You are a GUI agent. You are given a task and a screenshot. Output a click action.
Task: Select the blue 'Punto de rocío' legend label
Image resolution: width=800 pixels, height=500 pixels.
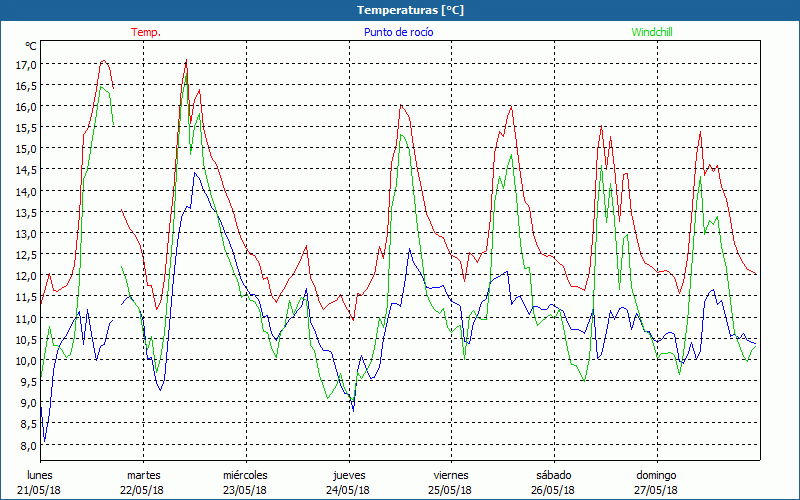[x=398, y=32]
